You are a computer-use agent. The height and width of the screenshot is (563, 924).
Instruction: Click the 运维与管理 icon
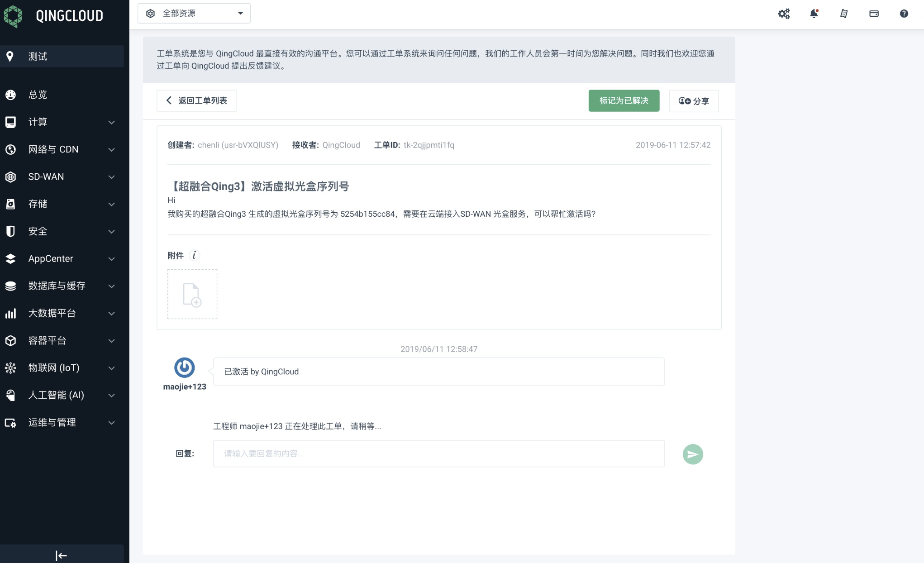10,423
